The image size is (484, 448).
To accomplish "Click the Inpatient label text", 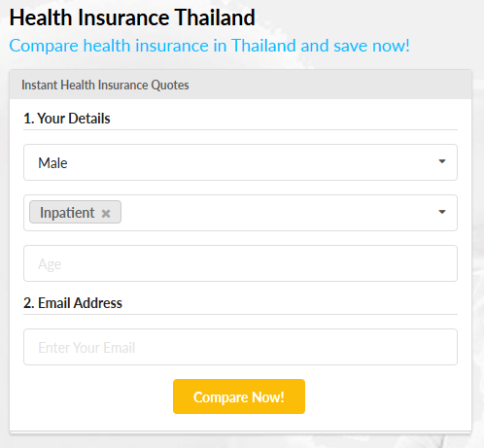I will [67, 213].
